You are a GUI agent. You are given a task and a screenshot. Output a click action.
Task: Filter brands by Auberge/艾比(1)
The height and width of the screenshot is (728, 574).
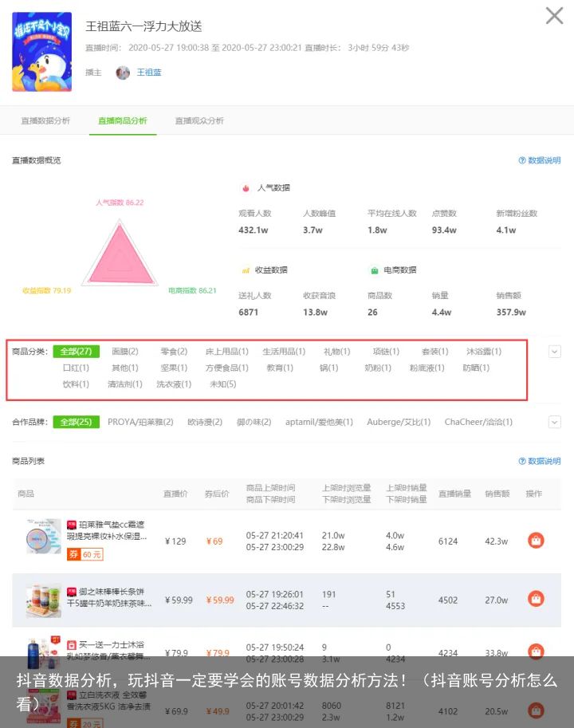tap(399, 422)
